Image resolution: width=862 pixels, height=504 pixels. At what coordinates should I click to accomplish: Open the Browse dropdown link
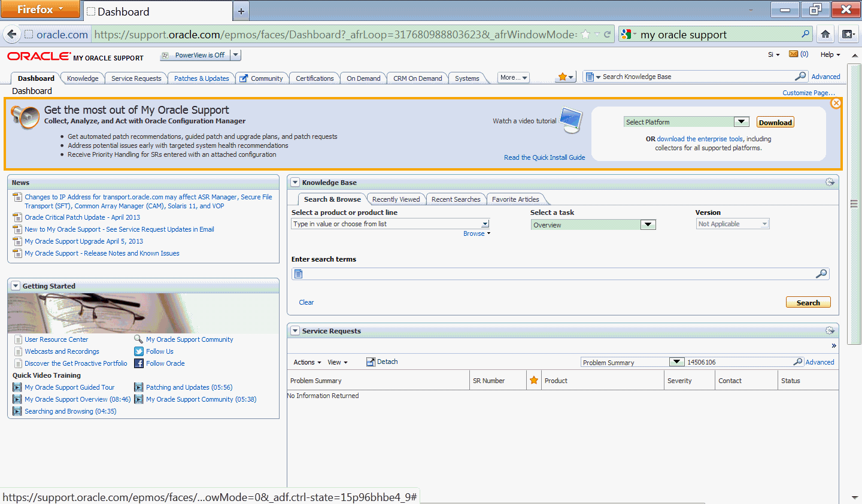(x=476, y=233)
